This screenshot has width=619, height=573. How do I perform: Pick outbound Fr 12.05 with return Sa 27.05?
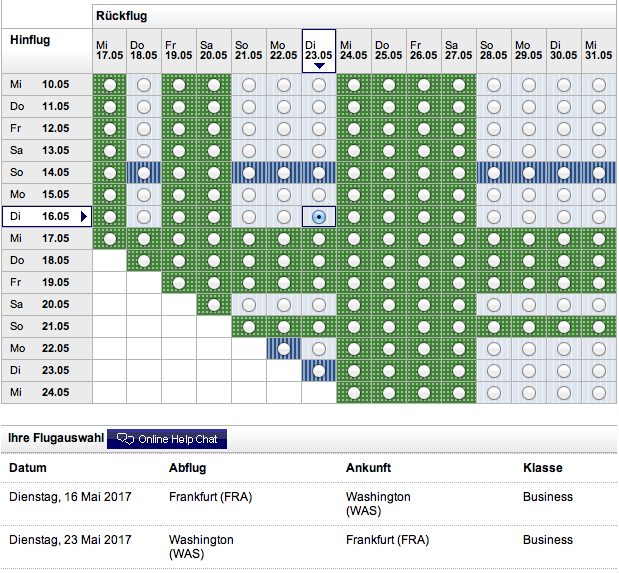[x=459, y=129]
